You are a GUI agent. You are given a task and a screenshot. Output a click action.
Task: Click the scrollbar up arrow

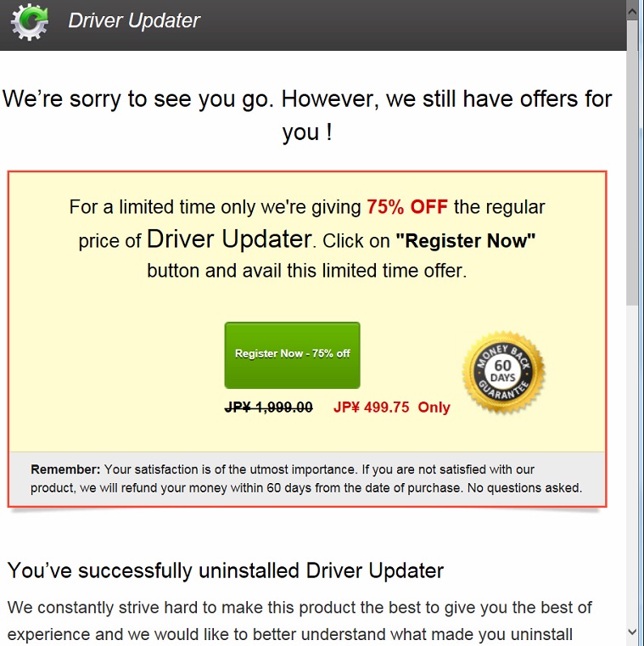[x=633, y=12]
